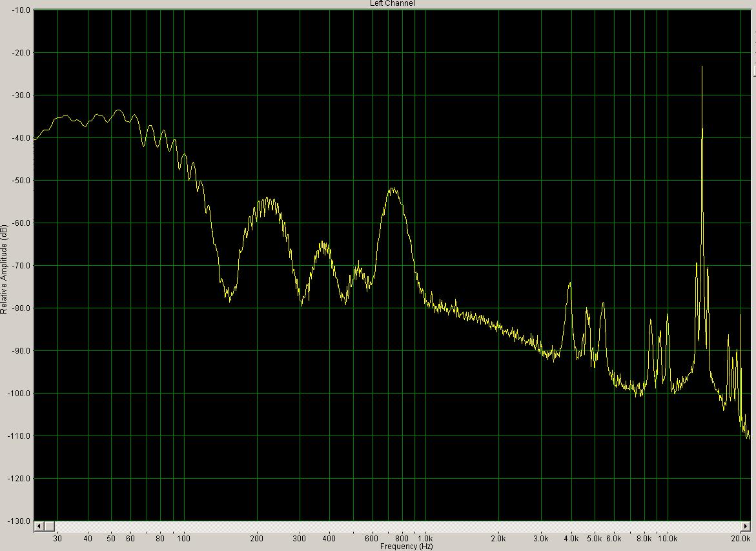Screen dimensions: 756x551
Task: Click the horizontal scrollbar right arrow
Action: 746,526
